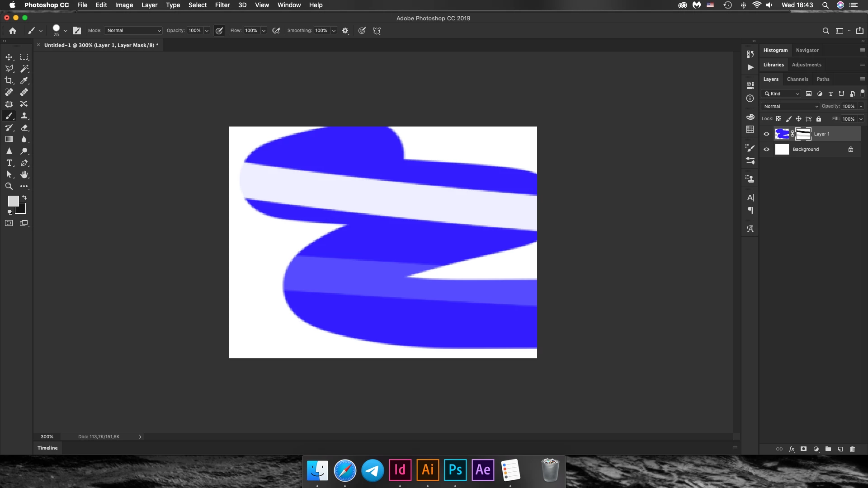This screenshot has width=868, height=488.
Task: Open the brush Mode dropdown
Action: click(133, 31)
